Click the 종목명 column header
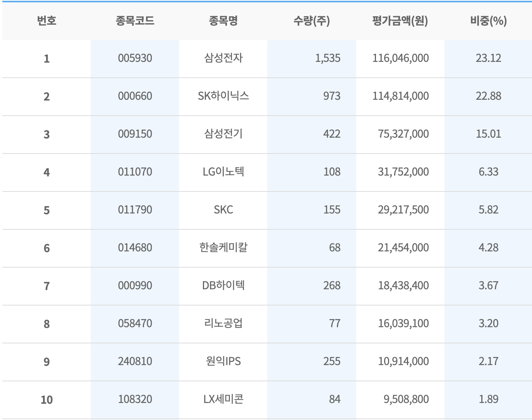 [x=223, y=21]
